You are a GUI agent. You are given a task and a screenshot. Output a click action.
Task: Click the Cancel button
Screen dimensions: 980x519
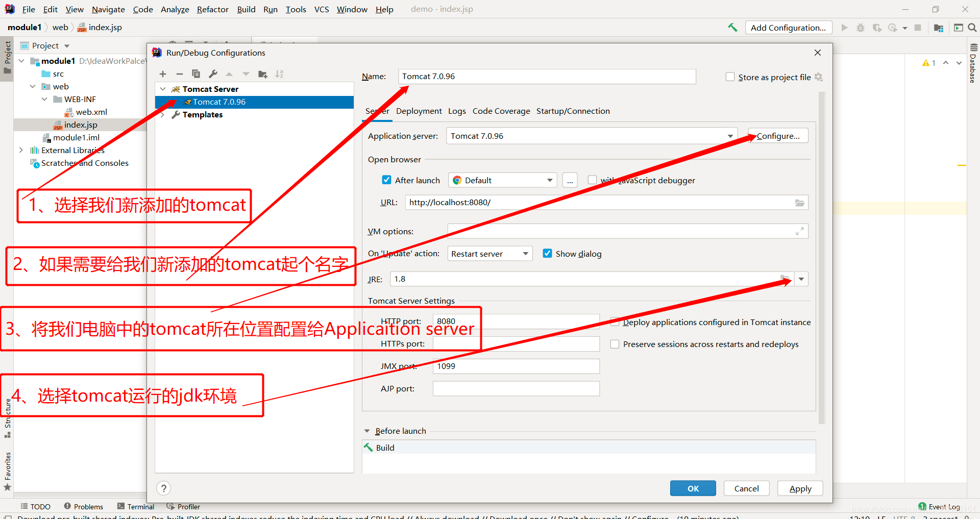747,488
